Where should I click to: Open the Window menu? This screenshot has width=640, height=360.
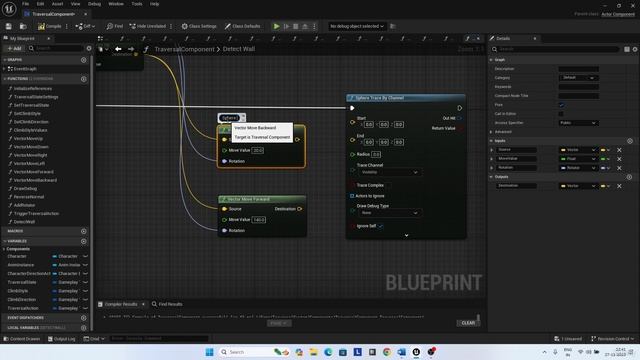pyautogui.click(x=116, y=4)
